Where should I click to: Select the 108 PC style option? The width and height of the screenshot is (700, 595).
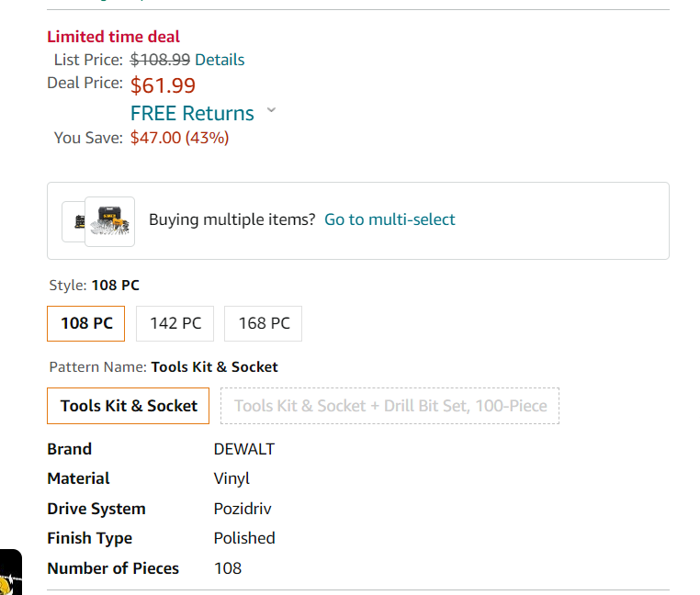[85, 323]
